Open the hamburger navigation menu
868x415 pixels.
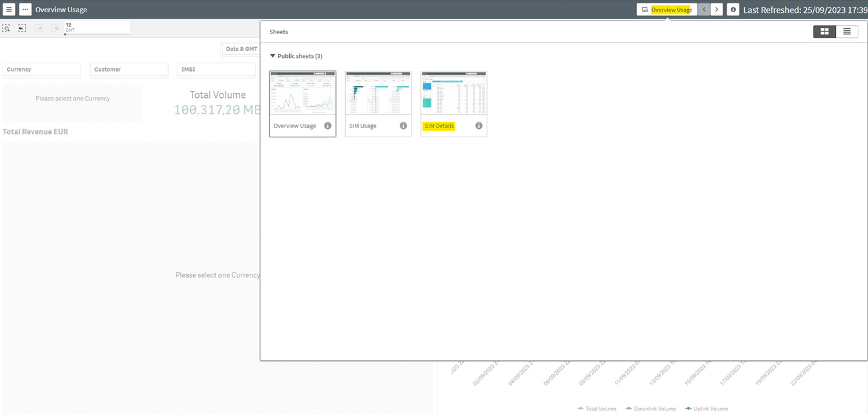9,10
